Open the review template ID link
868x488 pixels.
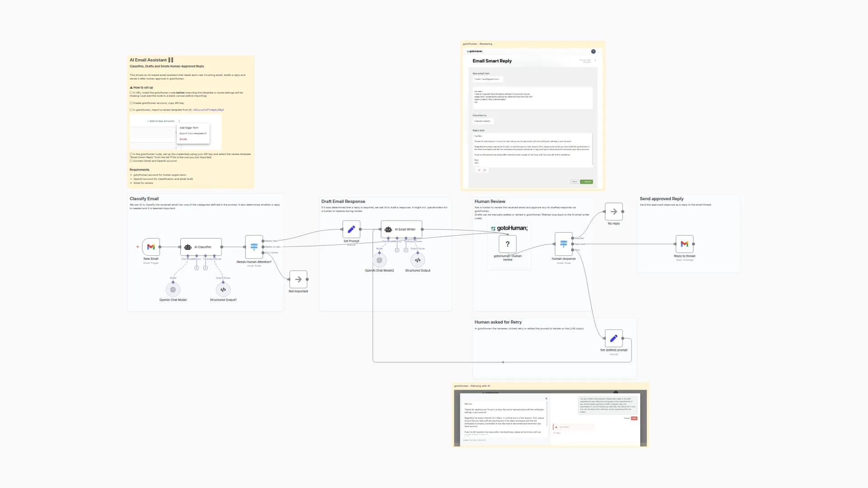tap(208, 109)
